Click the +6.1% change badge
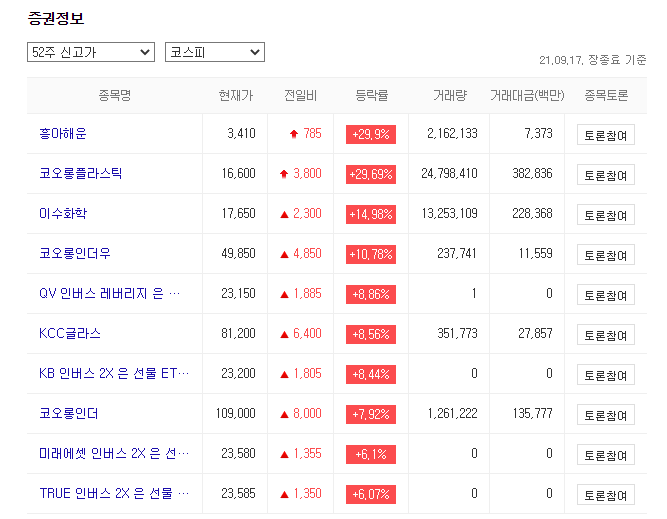Image resolution: width=667 pixels, height=519 pixels. [371, 454]
